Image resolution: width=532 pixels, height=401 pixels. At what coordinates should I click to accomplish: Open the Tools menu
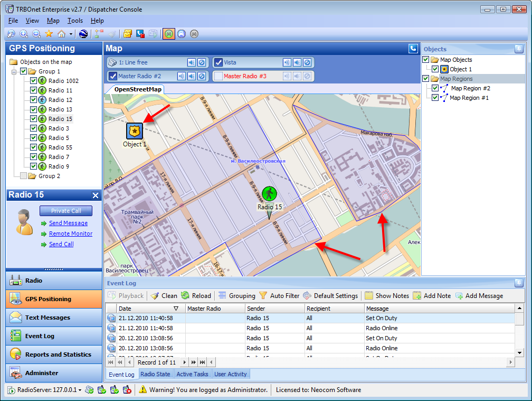[75, 21]
